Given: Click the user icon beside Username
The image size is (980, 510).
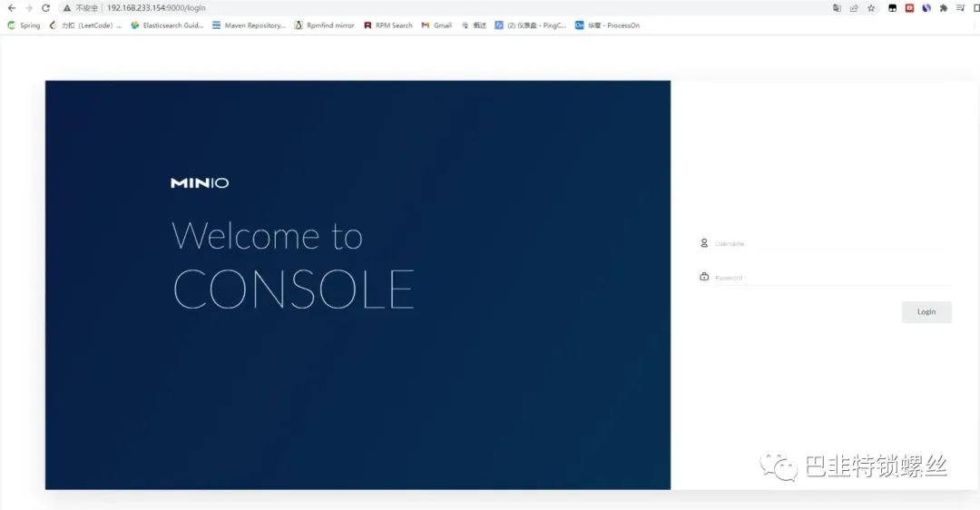Looking at the screenshot, I should 704,243.
